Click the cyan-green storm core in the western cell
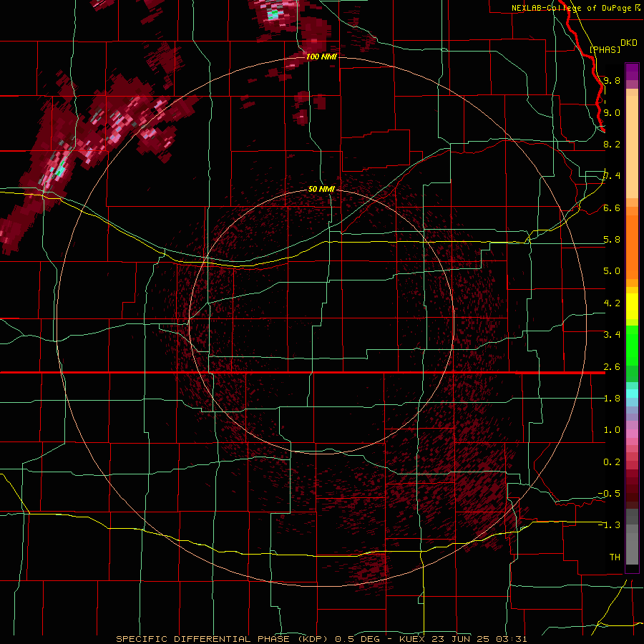Viewport: 644px width, 644px height. click(60, 170)
